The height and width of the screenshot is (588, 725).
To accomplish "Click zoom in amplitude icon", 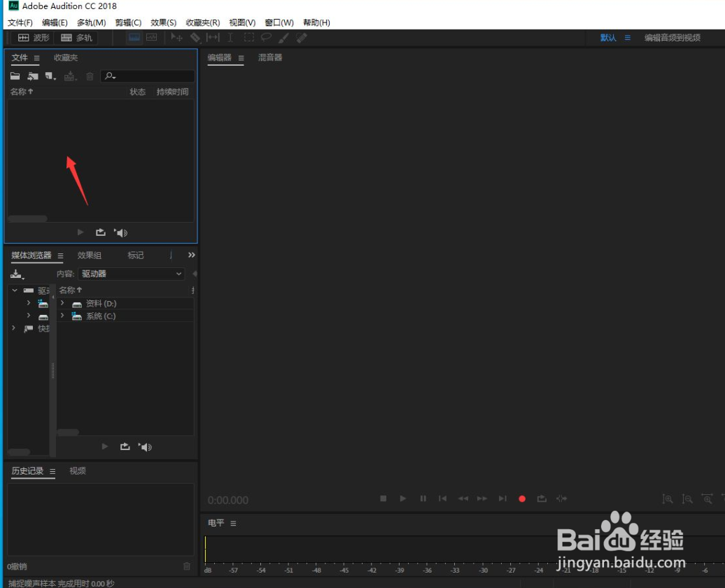I will [667, 498].
